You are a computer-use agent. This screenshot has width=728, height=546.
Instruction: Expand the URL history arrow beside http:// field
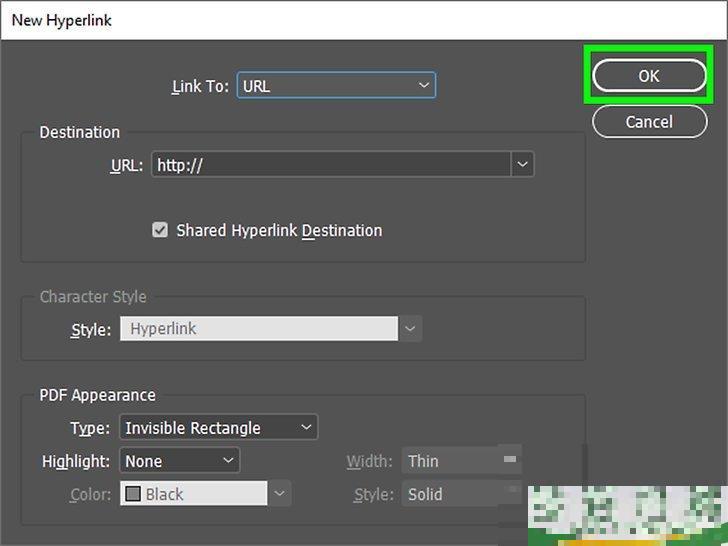click(522, 165)
